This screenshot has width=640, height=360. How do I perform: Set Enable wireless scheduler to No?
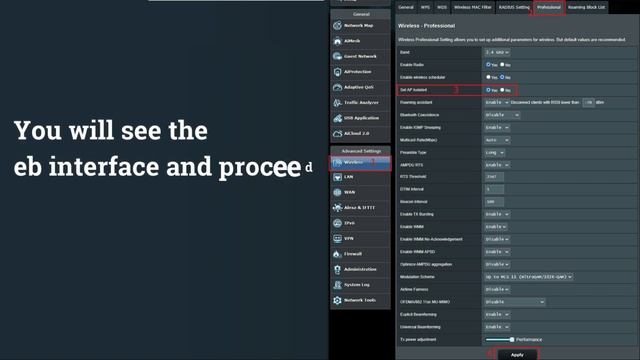[x=502, y=77]
